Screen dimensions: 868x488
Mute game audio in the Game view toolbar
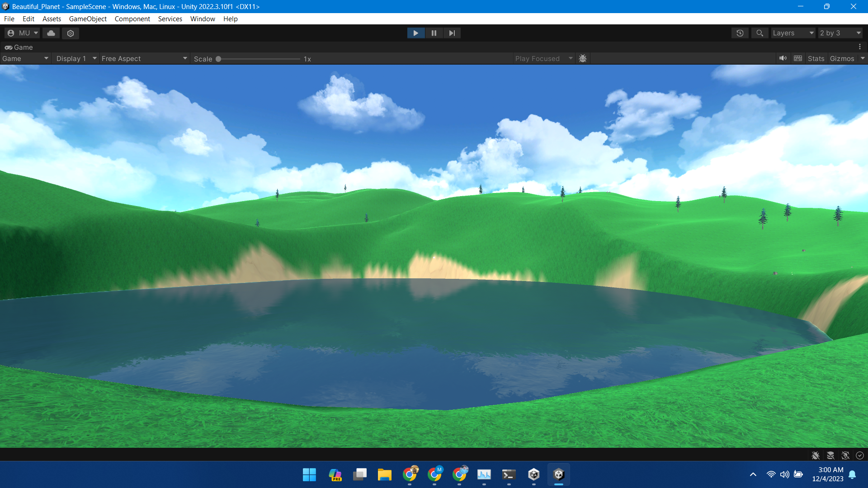click(x=783, y=58)
